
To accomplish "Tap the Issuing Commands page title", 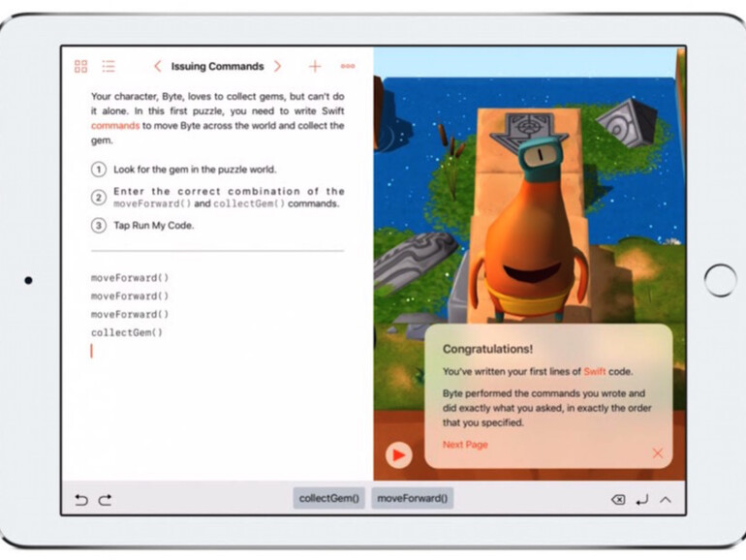I will (217, 66).
